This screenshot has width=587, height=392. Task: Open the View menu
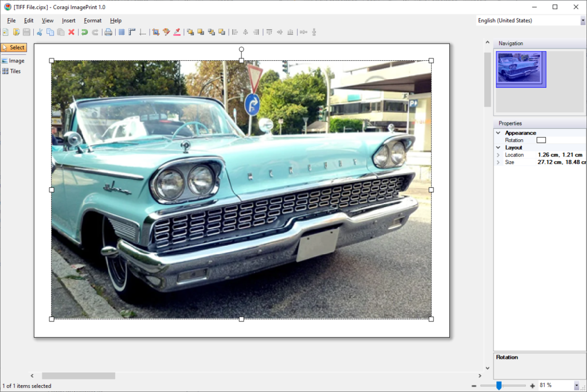click(x=48, y=21)
